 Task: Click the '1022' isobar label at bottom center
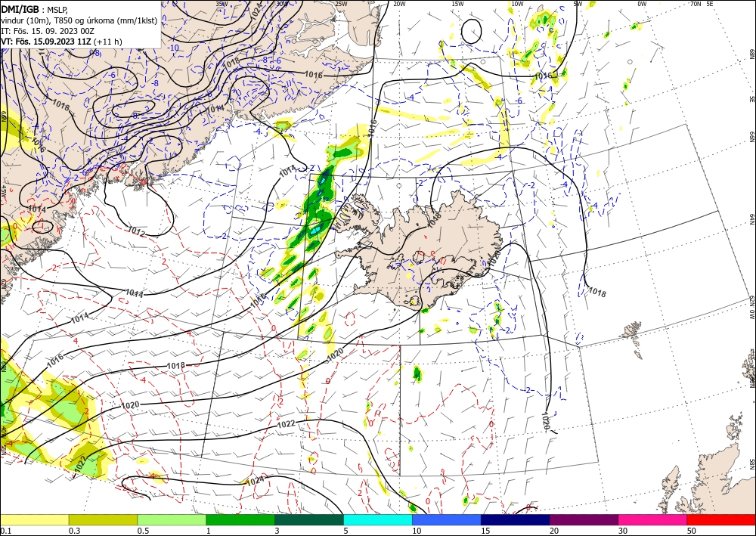[x=287, y=424]
